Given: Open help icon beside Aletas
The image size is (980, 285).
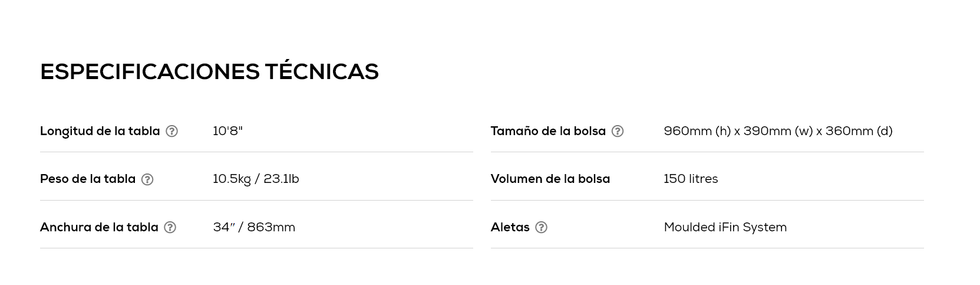Looking at the screenshot, I should (541, 227).
